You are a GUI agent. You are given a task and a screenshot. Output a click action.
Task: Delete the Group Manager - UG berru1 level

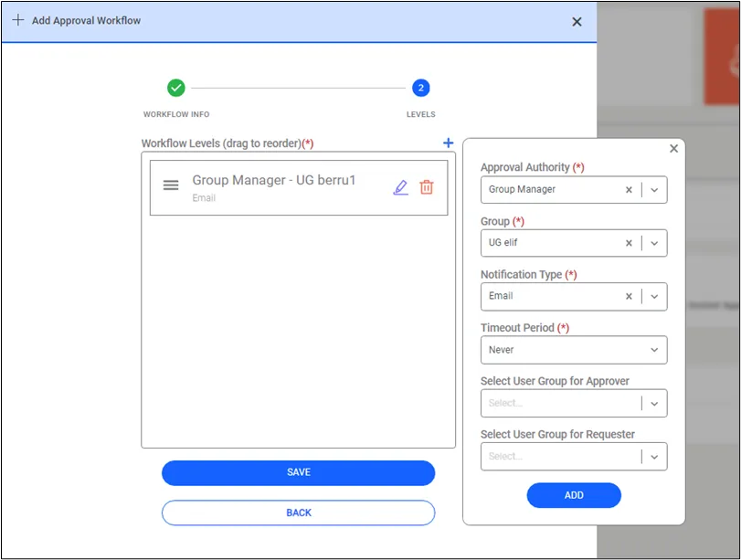[427, 187]
